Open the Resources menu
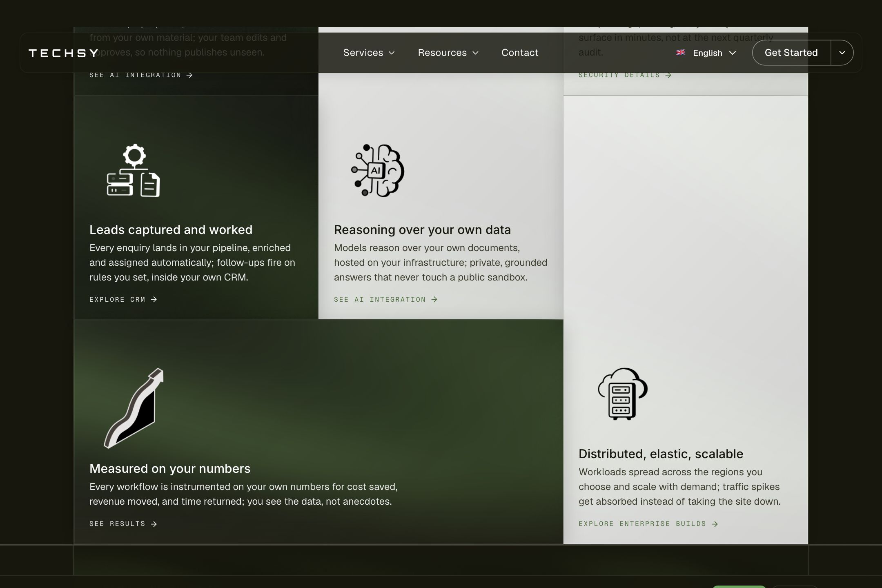This screenshot has height=588, width=882. click(448, 53)
